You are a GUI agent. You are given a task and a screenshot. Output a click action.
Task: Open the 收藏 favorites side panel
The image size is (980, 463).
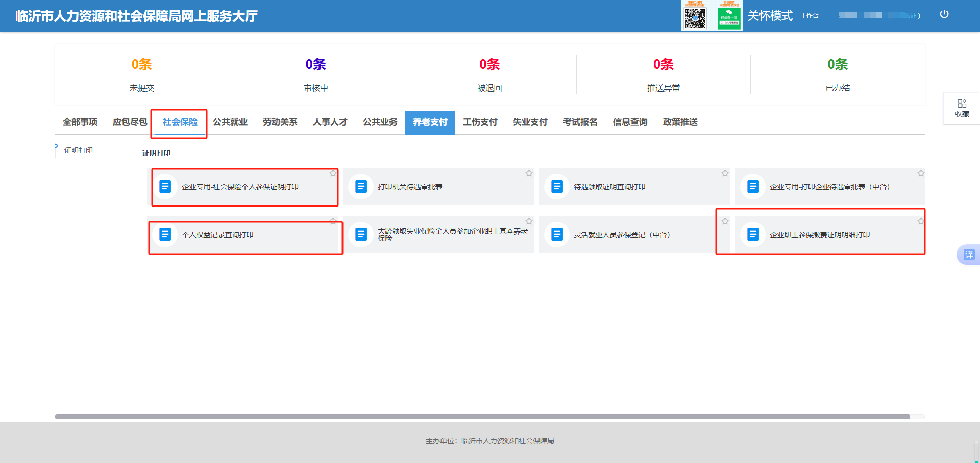[962, 108]
